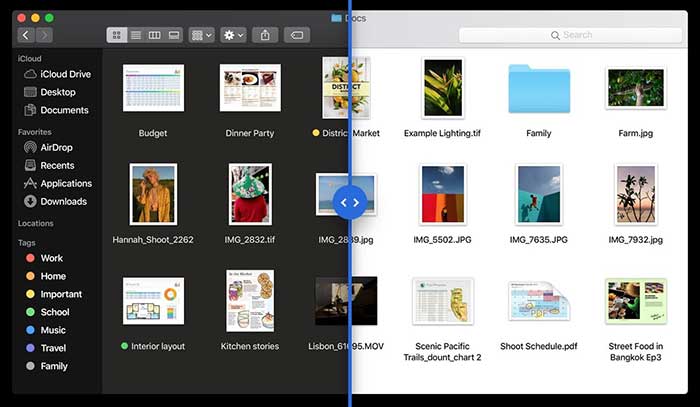Select the Farm.jpg image

(x=636, y=87)
